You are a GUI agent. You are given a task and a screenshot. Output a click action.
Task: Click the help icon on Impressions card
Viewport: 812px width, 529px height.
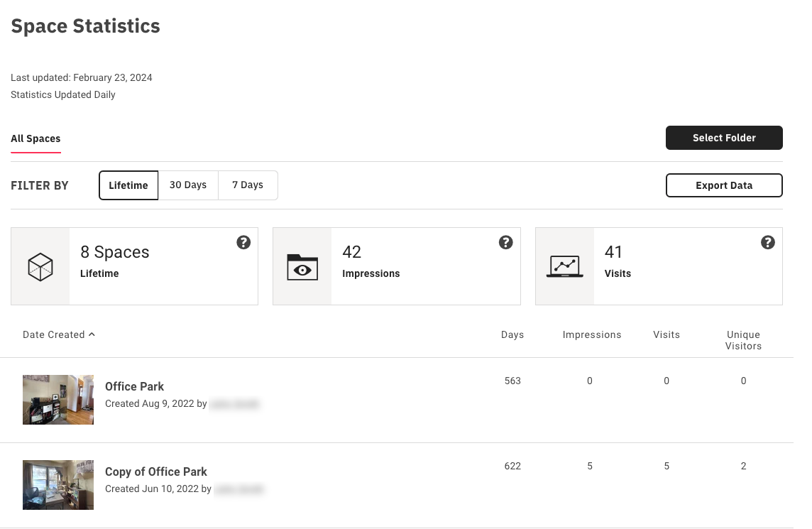(505, 243)
